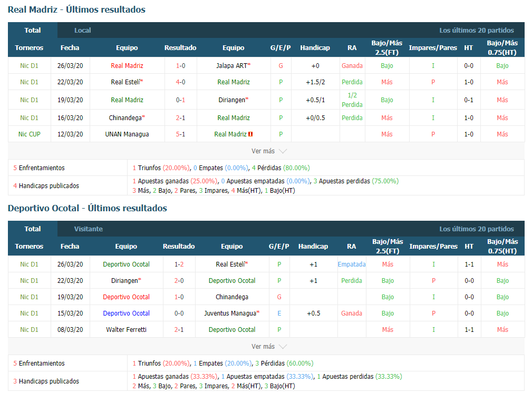The image size is (532, 393).
Task: Click the 5-1 result against UNAN Managua
Action: tap(180, 134)
